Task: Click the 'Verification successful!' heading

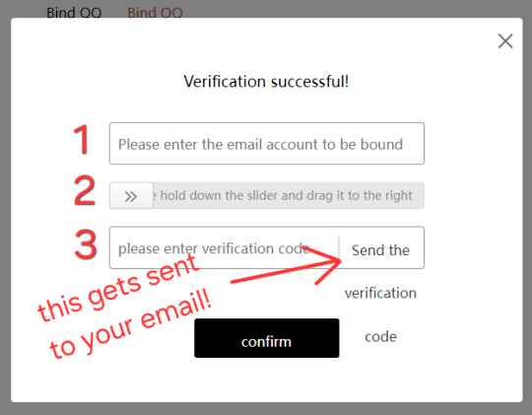Action: pyautogui.click(x=266, y=82)
